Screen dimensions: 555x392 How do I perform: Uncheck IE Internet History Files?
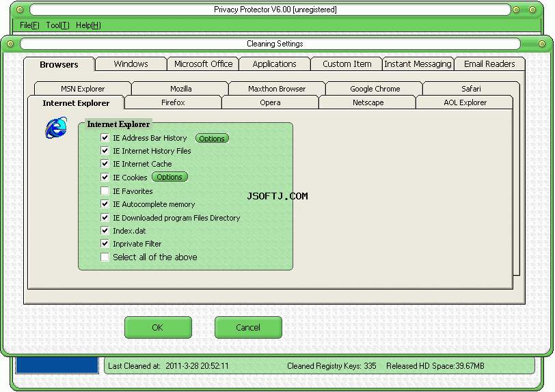(105, 151)
